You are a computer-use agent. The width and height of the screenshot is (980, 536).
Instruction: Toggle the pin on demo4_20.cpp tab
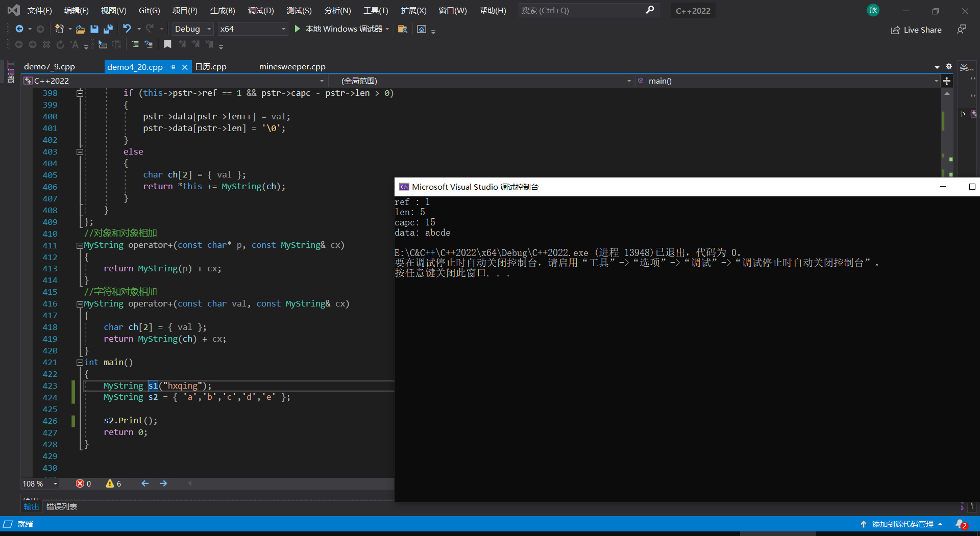pyautogui.click(x=173, y=67)
